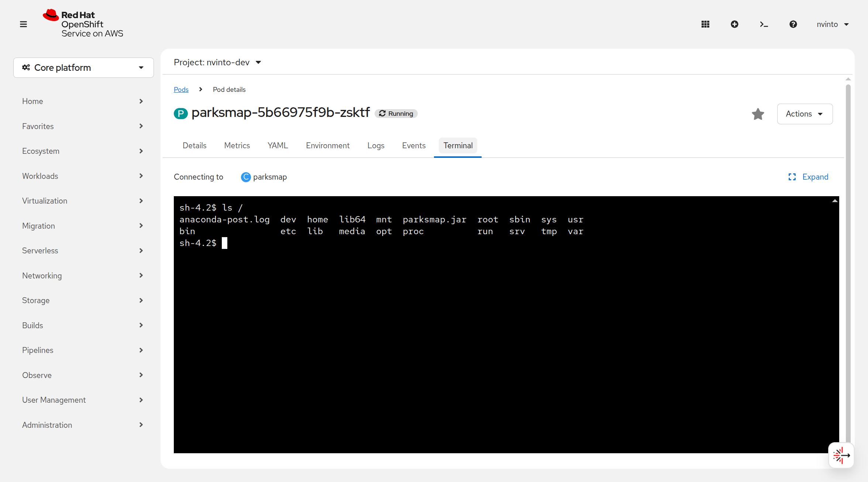Image resolution: width=868 pixels, height=482 pixels.
Task: Open the application launcher grid
Action: [705, 24]
